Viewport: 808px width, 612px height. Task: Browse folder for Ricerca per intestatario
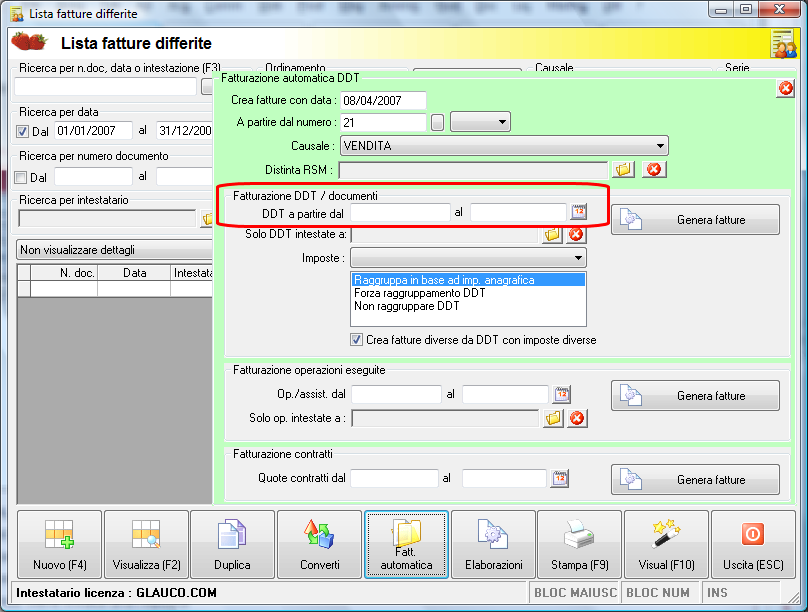click(x=207, y=219)
